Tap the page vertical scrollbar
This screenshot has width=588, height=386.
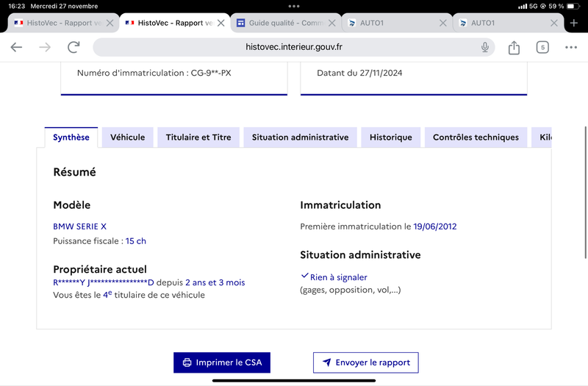pos(585,193)
